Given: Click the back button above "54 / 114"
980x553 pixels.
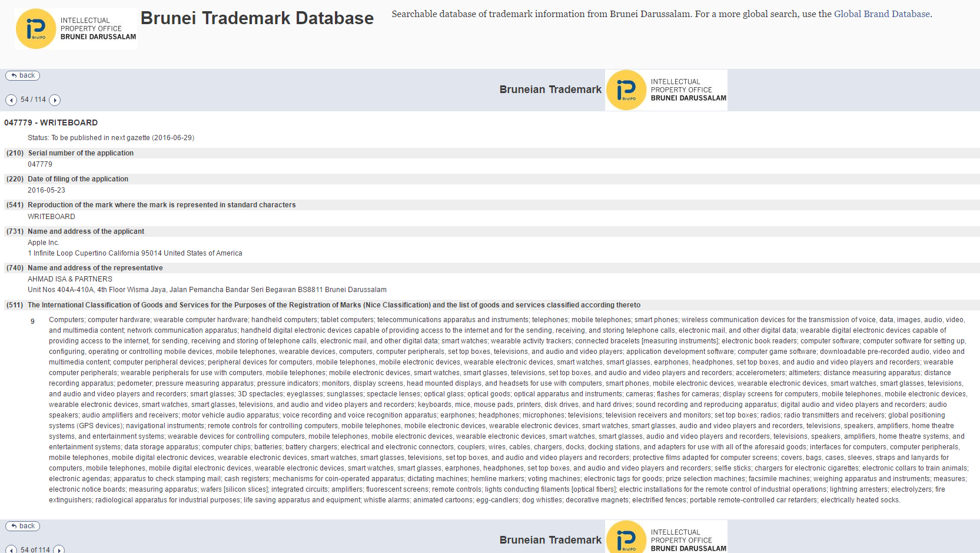Looking at the screenshot, I should click(x=23, y=75).
